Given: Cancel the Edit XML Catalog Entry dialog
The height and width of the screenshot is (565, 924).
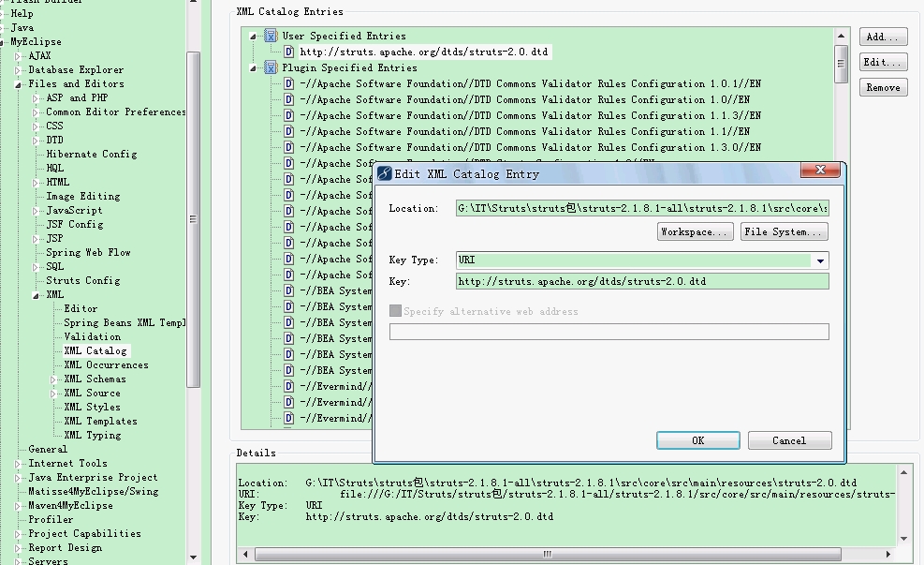Looking at the screenshot, I should 789,440.
